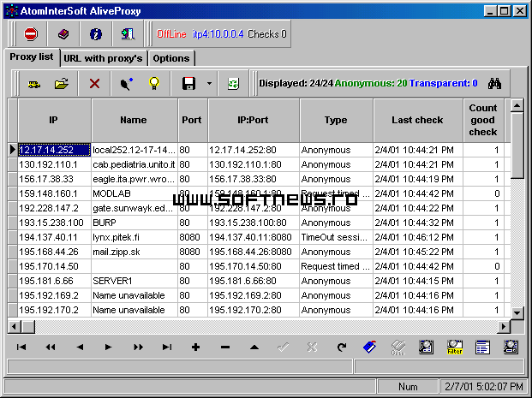532x398 pixels.
Task: Click the horizontal scrollbar right arrow
Action: click(x=505, y=326)
